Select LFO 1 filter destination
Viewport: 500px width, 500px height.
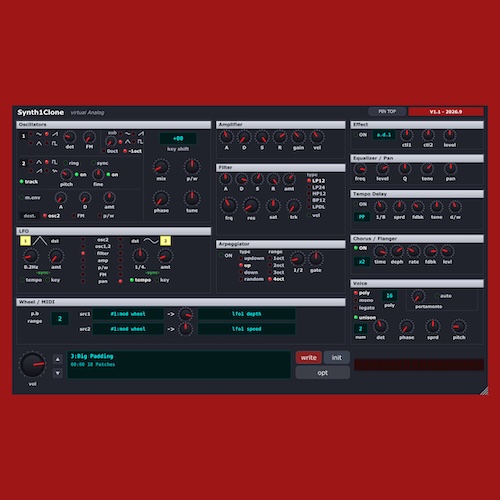83,253
